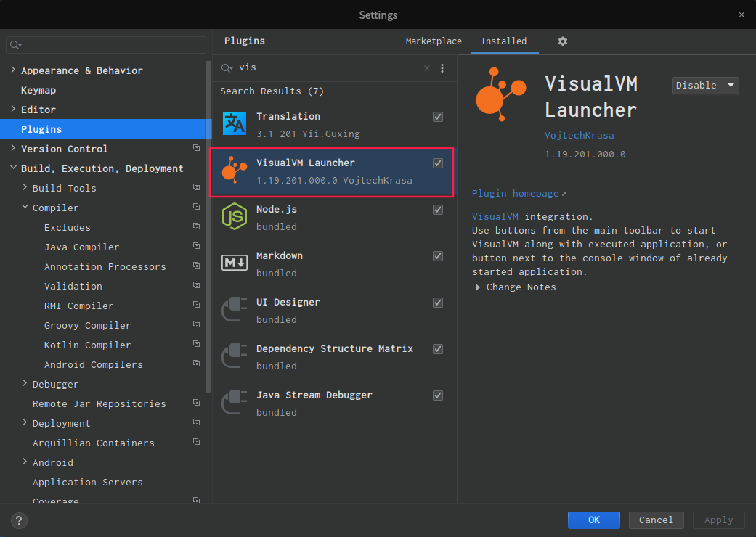This screenshot has width=756, height=537.
Task: Click the Markdown plugin icon
Action: (235, 263)
